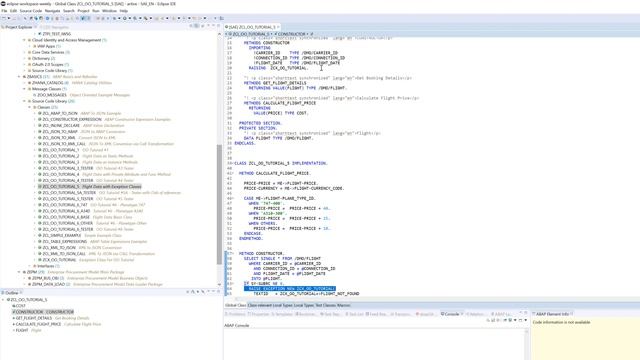This screenshot has width=640, height=360.
Task: Click the Project Explorer vertical scrollbar thumb
Action: [220, 204]
